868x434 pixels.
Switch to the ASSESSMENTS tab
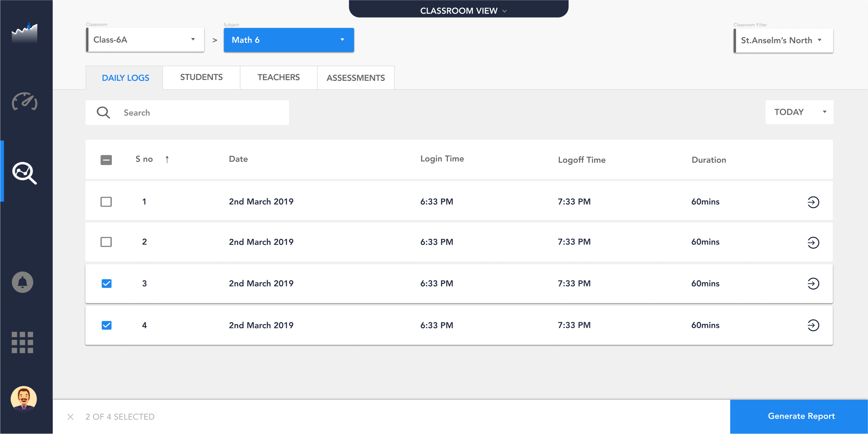(356, 78)
